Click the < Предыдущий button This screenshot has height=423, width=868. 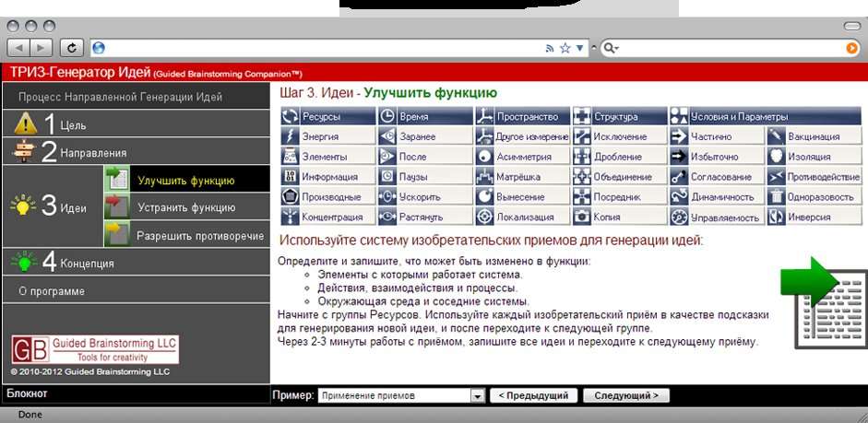click(x=534, y=395)
